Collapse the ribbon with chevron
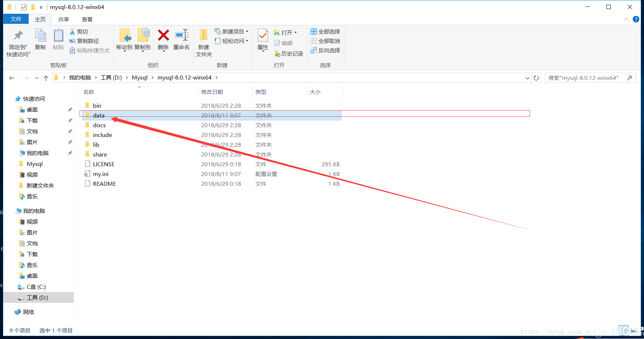The width and height of the screenshot is (644, 339). [627, 19]
